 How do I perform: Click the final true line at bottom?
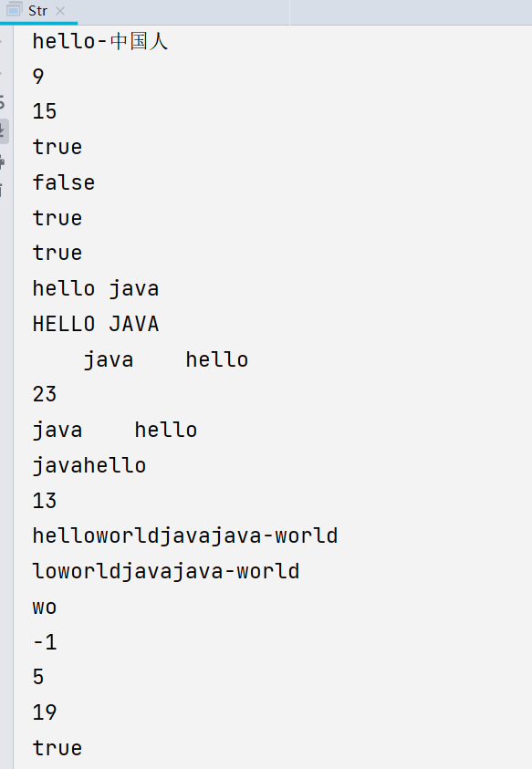click(57, 747)
